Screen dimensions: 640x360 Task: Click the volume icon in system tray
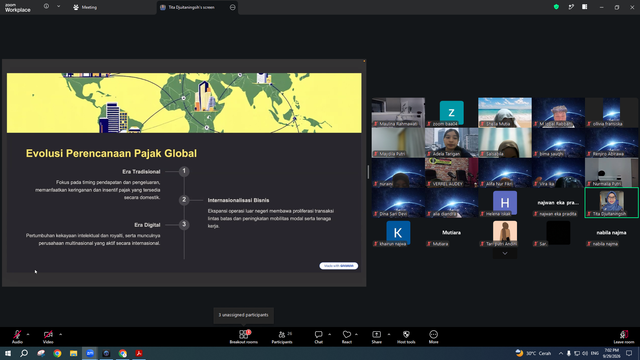point(585,353)
